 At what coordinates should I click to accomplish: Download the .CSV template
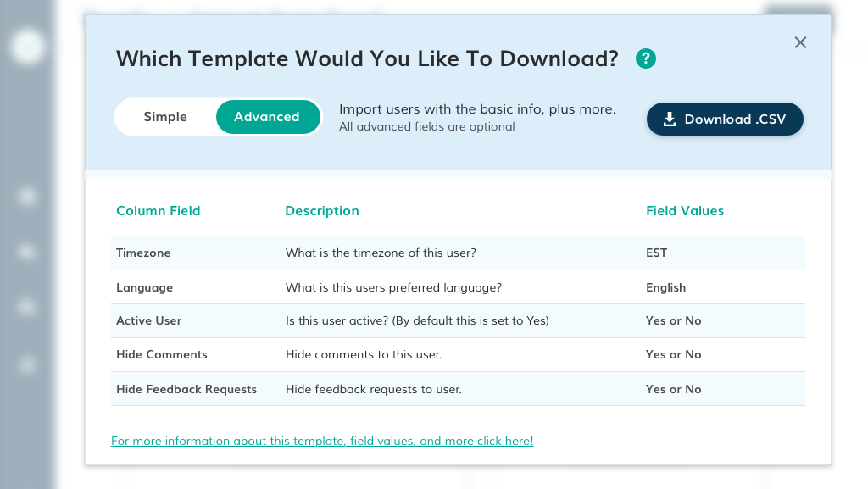(x=725, y=119)
